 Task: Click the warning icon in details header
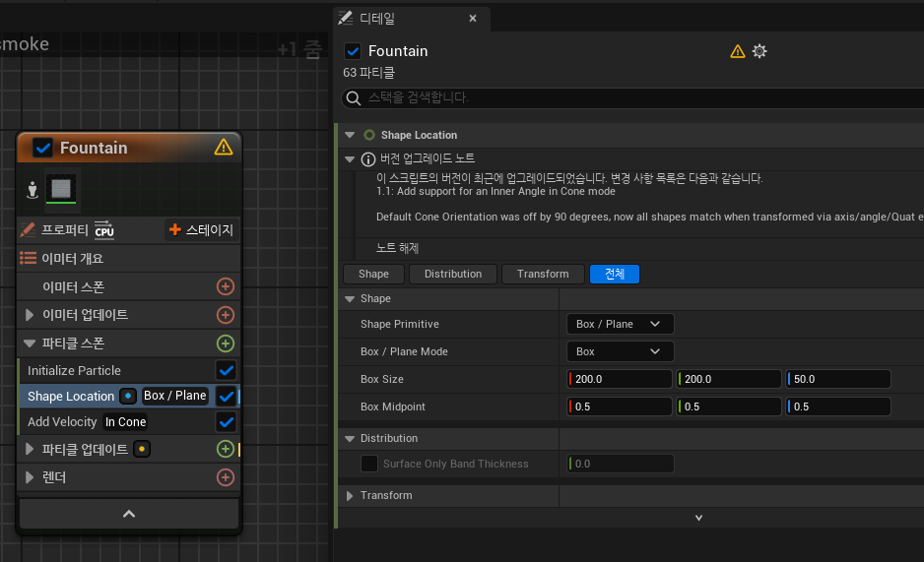tap(737, 51)
